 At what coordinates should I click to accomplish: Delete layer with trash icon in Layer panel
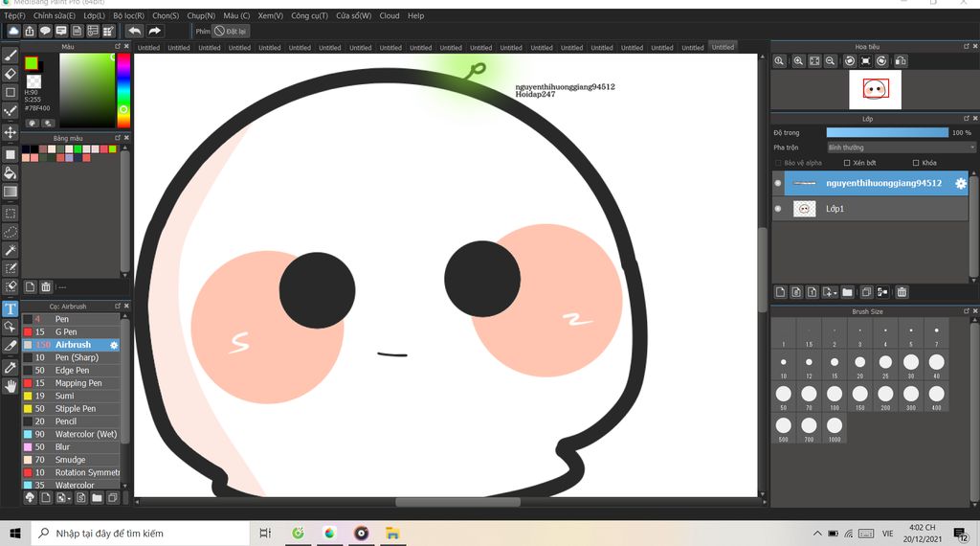tap(902, 292)
